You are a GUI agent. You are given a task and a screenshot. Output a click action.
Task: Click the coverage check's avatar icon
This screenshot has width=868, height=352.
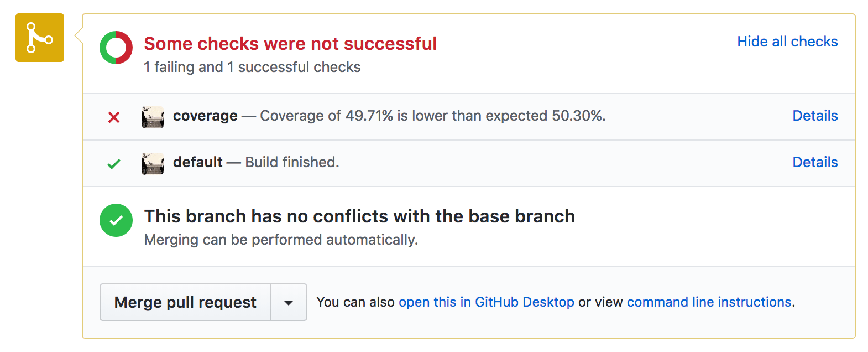(x=153, y=117)
